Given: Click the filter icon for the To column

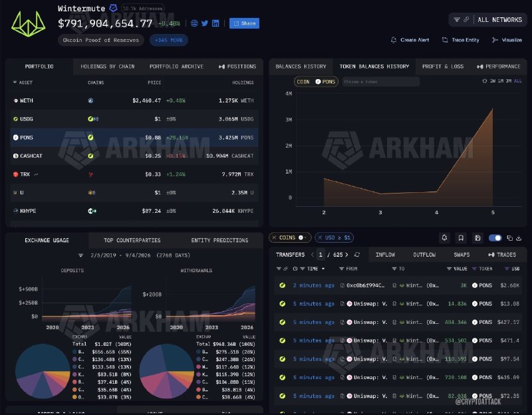Looking at the screenshot, I should tap(394, 269).
